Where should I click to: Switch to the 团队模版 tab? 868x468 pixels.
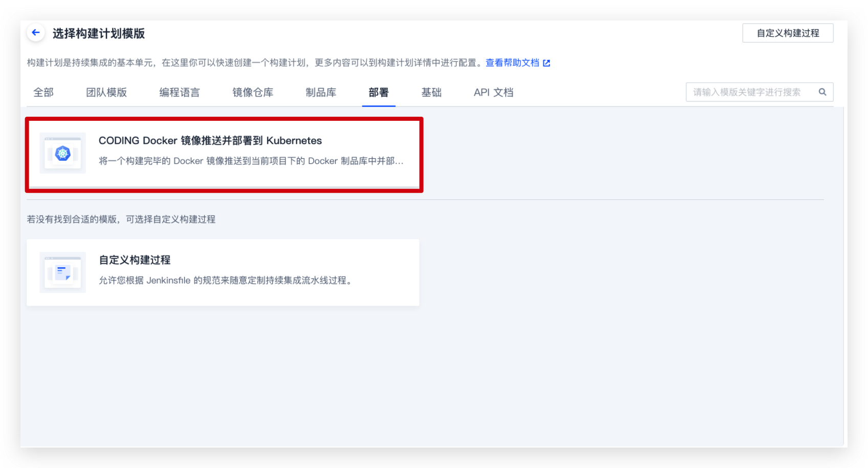(106, 93)
